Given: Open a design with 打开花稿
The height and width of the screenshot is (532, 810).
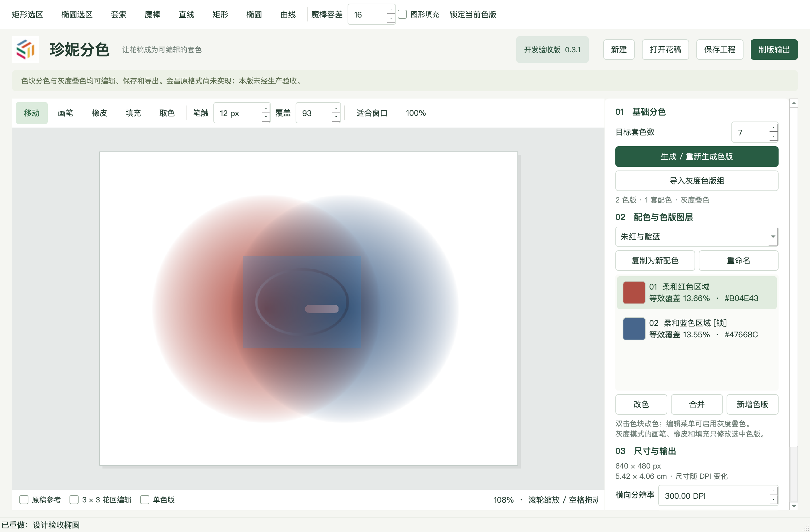Looking at the screenshot, I should 665,49.
